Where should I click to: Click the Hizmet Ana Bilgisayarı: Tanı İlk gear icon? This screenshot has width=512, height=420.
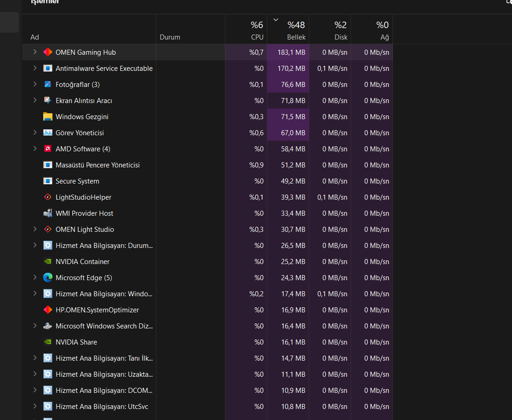pos(48,358)
